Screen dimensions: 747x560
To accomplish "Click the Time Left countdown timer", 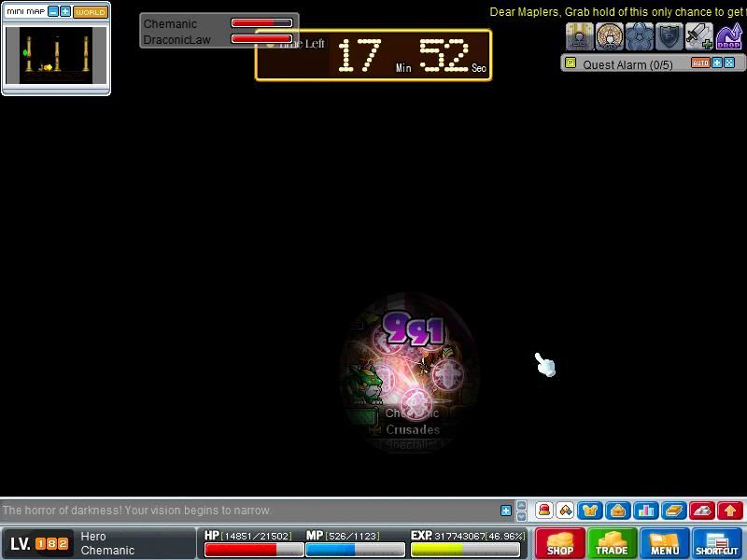I will 373,55.
